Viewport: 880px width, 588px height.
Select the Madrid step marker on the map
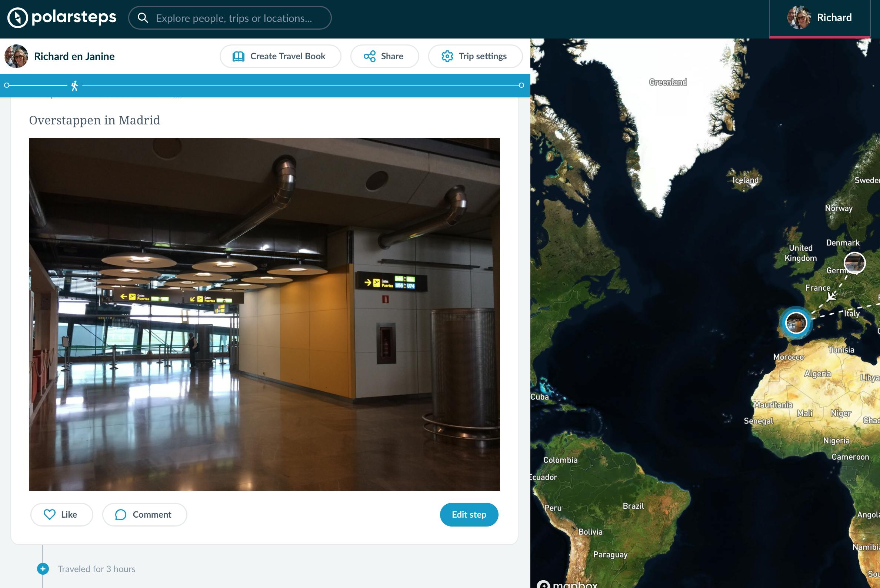point(796,323)
